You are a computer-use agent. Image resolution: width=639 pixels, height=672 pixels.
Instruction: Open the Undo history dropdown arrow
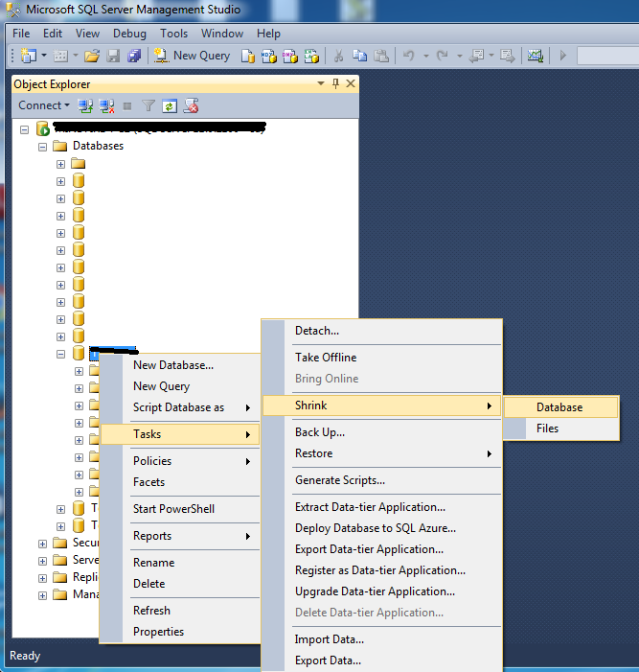[426, 56]
